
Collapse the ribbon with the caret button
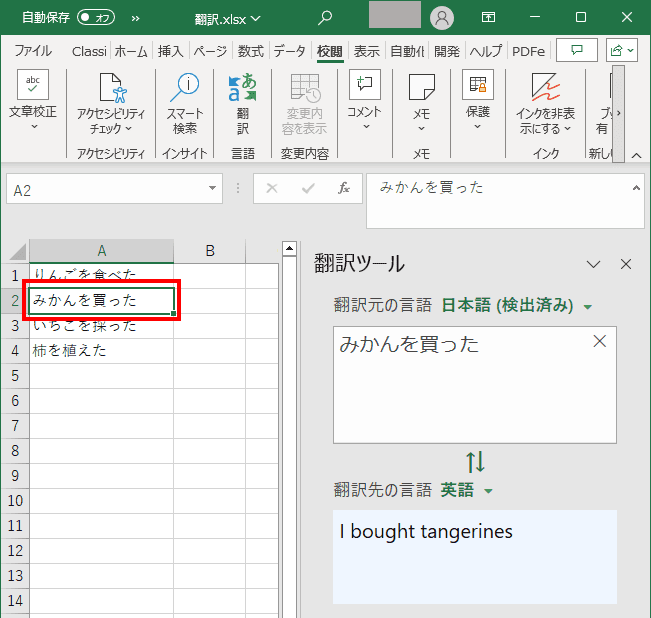[x=636, y=156]
